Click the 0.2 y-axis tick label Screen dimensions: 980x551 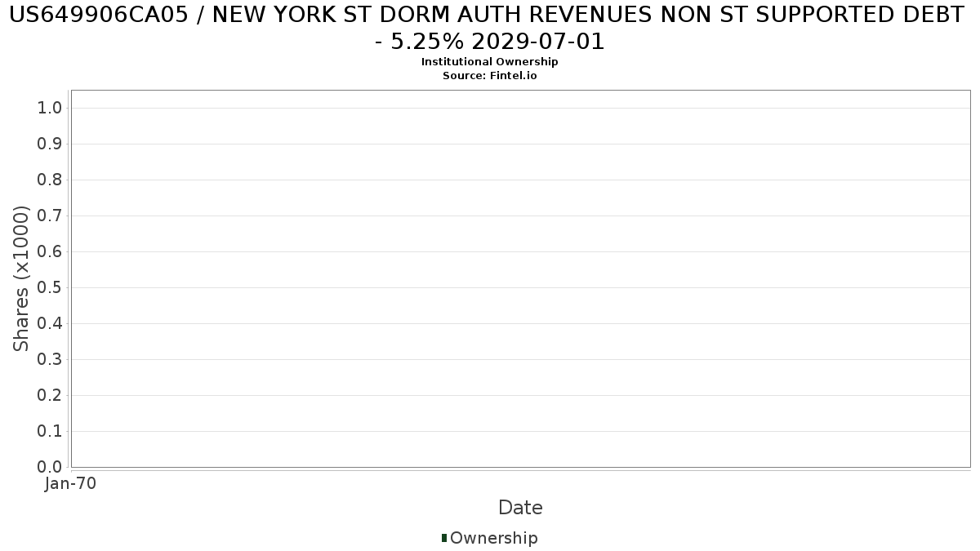click(x=50, y=396)
